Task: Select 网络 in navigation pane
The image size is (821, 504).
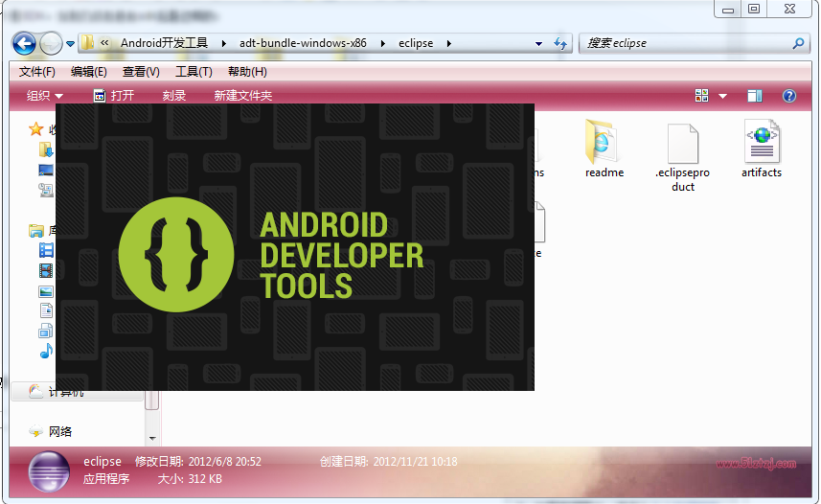Action: (60, 431)
